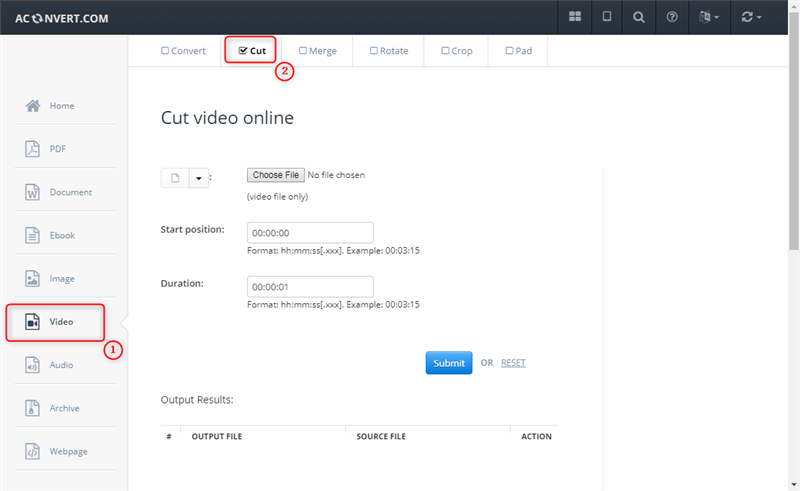Click the mobile device icon in header
Viewport: 800px width, 491px height.
[607, 17]
